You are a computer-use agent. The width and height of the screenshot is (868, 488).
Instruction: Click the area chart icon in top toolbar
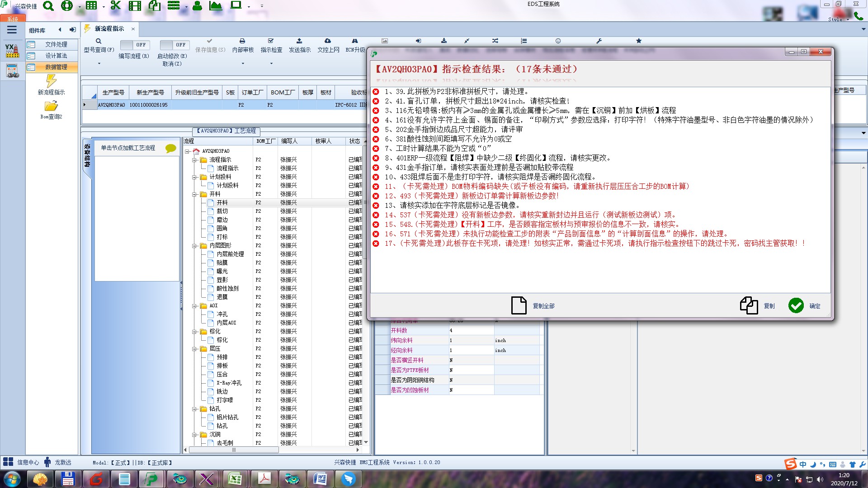point(216,6)
